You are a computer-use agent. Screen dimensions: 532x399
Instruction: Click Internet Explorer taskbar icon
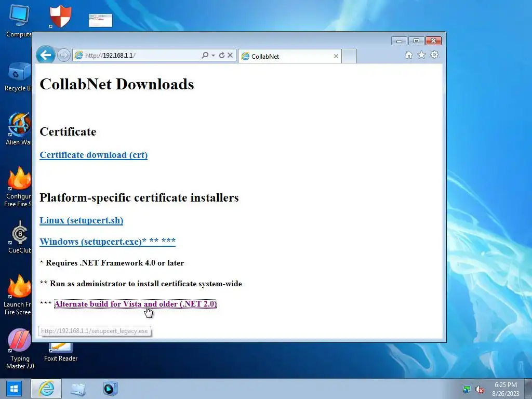coord(46,389)
